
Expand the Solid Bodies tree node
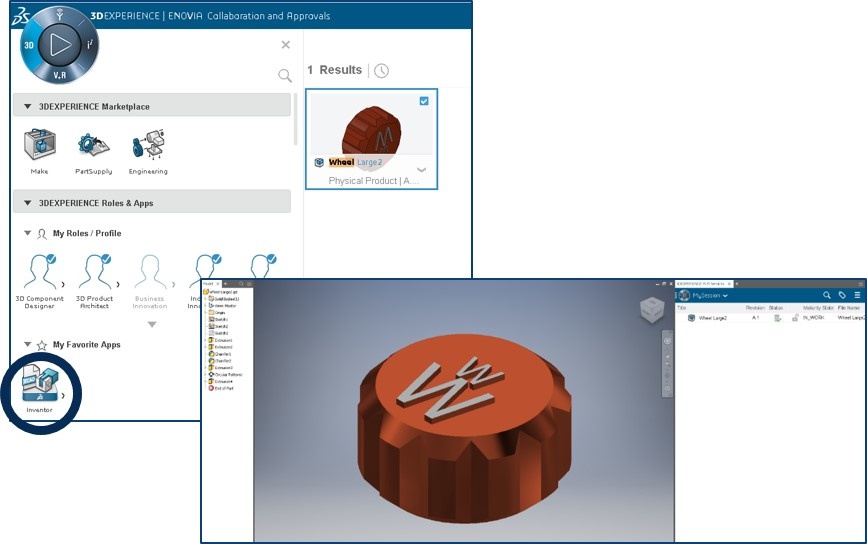[x=205, y=299]
